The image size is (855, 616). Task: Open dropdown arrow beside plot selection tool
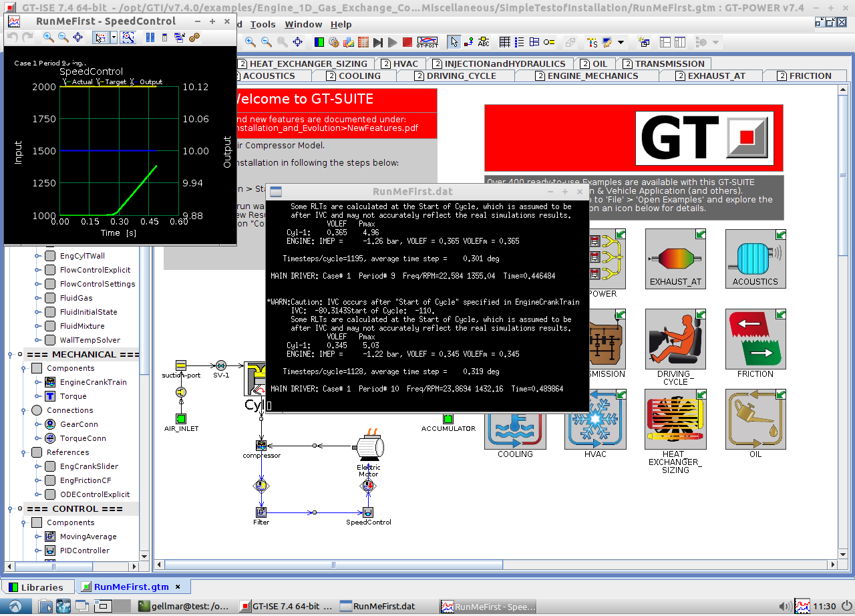tap(114, 37)
